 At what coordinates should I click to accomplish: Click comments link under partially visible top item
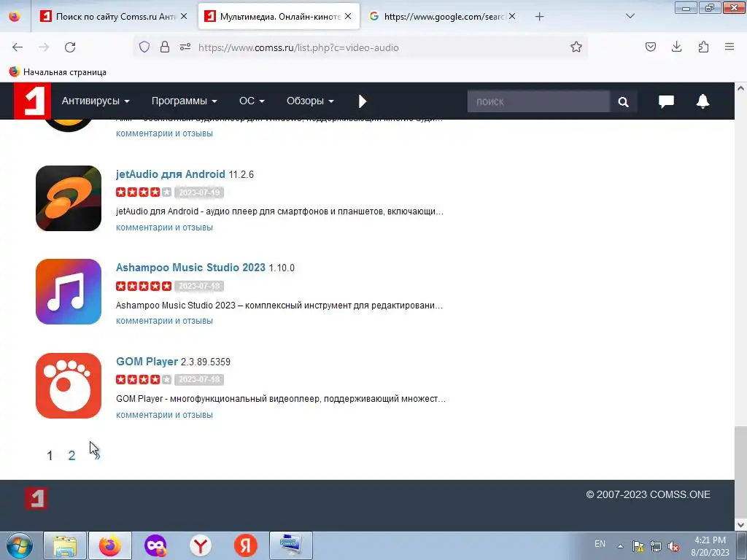tap(164, 133)
